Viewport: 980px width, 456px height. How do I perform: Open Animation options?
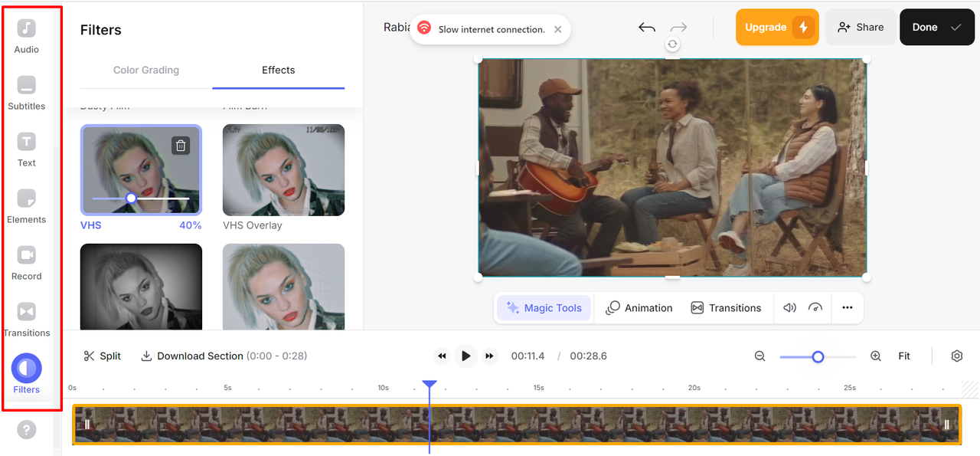(639, 308)
